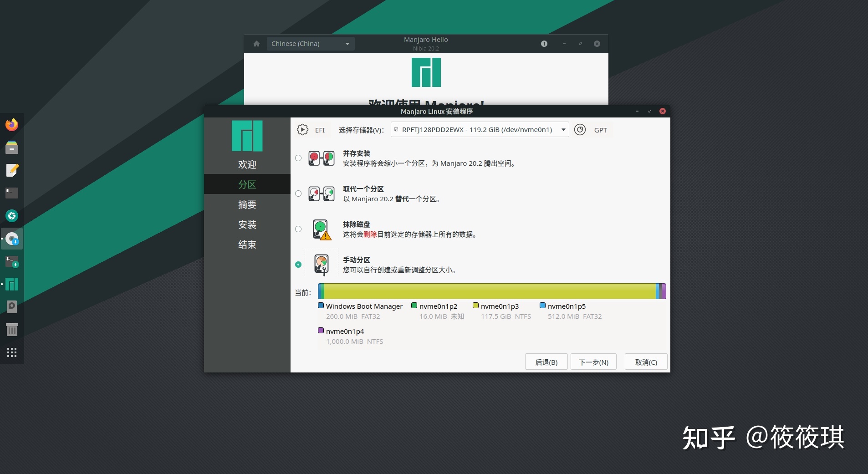Click the home icon in Manjaro Hello

(x=256, y=44)
